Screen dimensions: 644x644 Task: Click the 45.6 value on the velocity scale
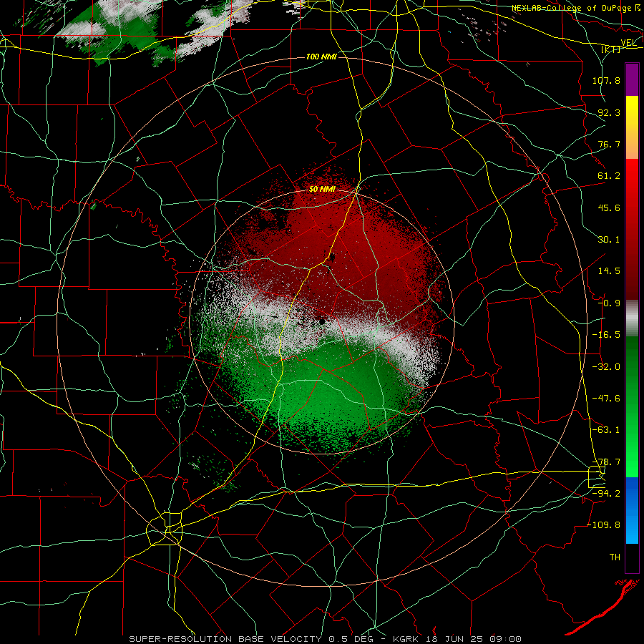609,208
